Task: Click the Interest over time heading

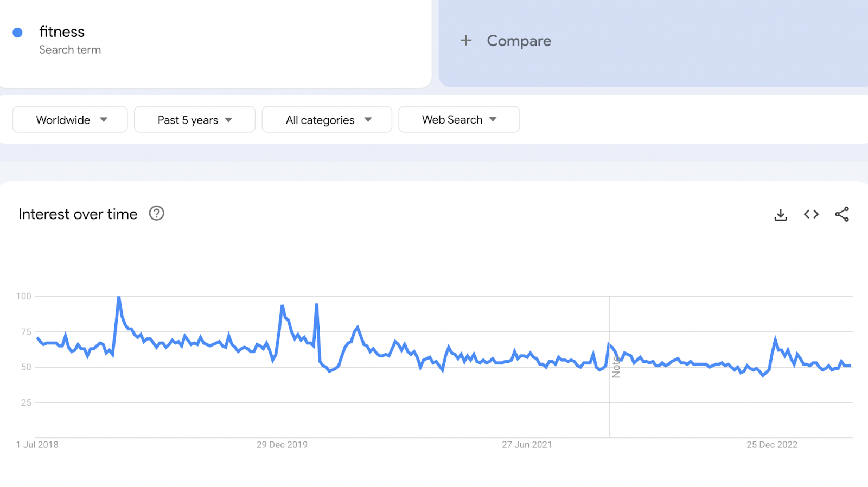Action: [78, 214]
